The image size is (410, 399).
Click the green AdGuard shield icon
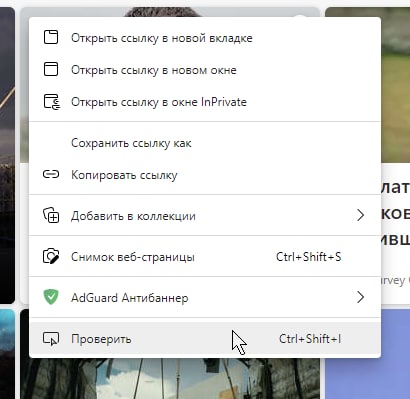tap(51, 297)
